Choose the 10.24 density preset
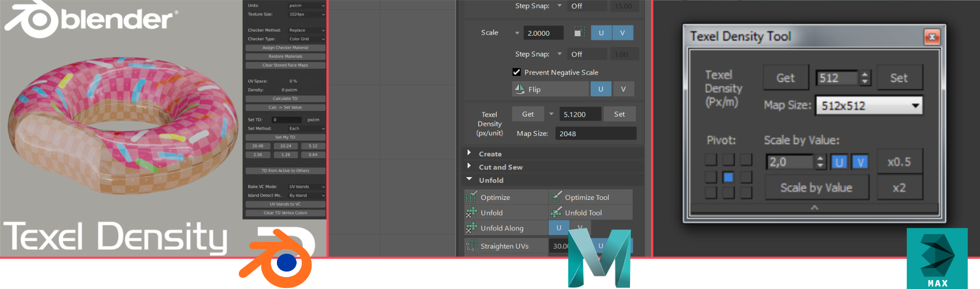980x289 pixels. 285,146
